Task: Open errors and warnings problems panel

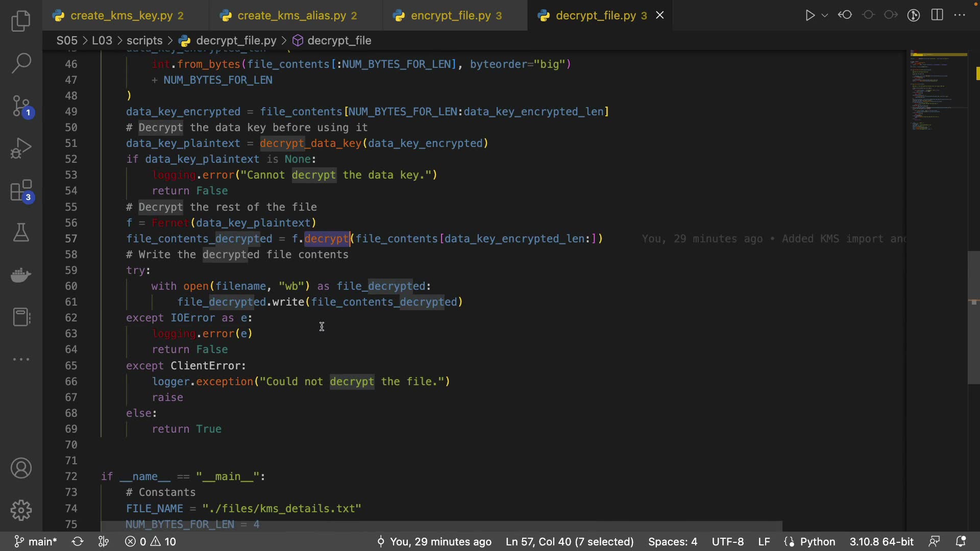Action: point(151,541)
